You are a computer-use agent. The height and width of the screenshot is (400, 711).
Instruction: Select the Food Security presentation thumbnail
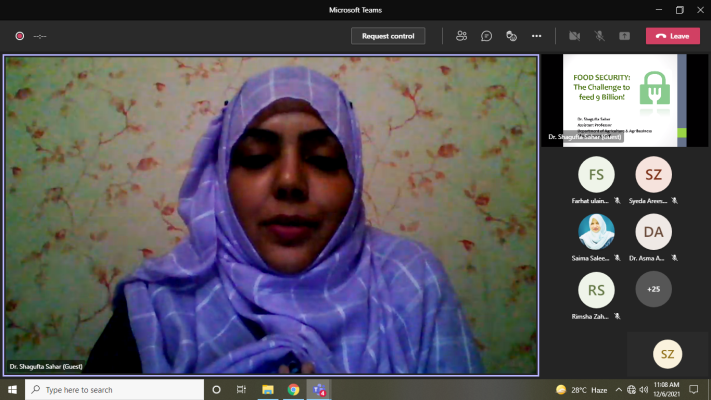pos(624,99)
